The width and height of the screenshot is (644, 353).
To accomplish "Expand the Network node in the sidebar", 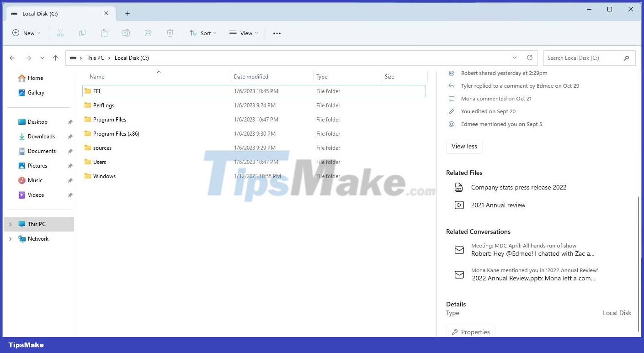I will [10, 238].
